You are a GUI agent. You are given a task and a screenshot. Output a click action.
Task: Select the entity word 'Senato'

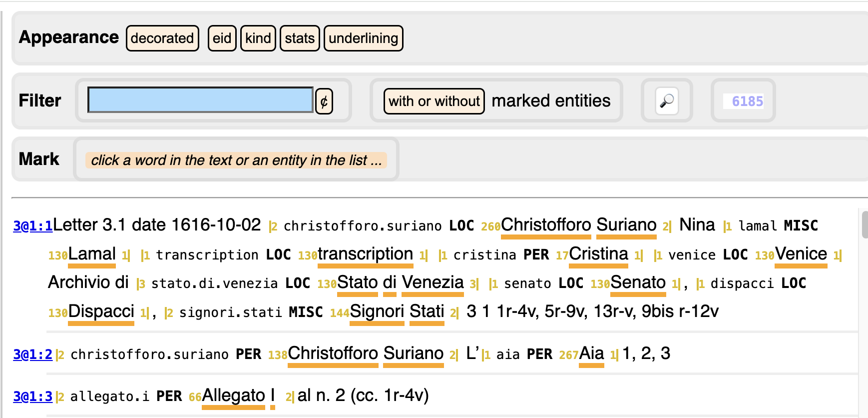638,282
